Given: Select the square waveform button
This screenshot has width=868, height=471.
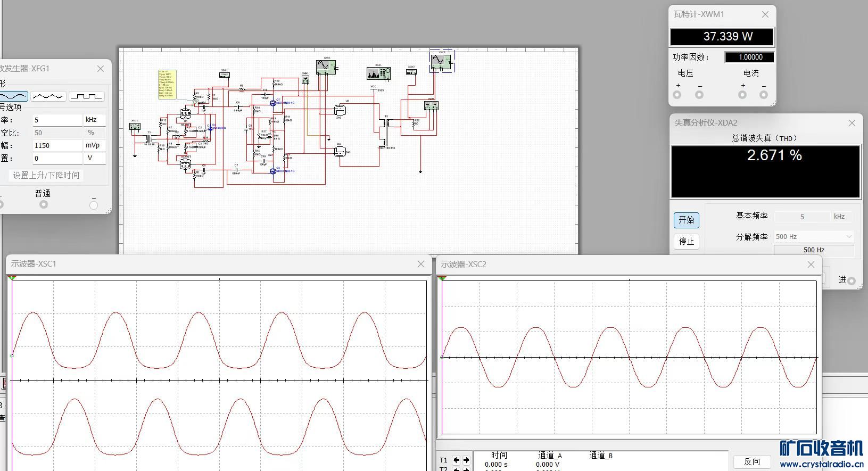Looking at the screenshot, I should click(86, 96).
